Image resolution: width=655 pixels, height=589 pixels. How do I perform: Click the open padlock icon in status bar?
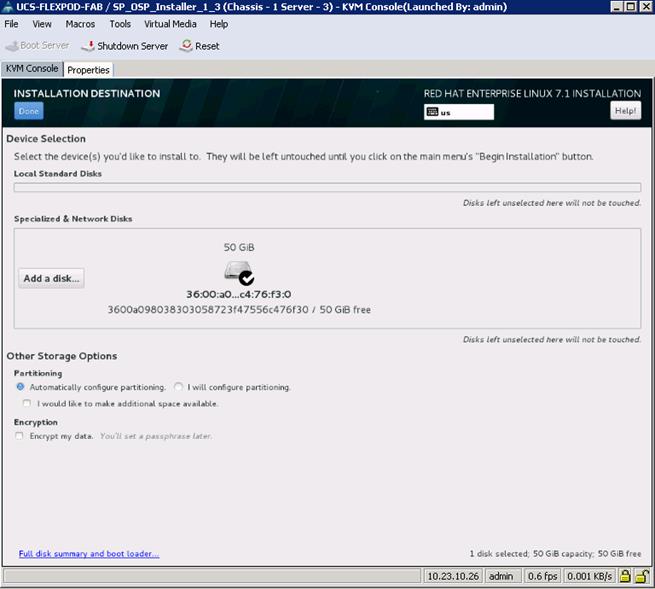pos(642,576)
